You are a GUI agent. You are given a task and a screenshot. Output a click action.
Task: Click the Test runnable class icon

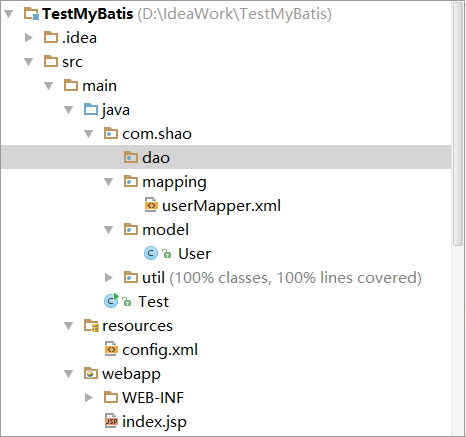click(111, 301)
